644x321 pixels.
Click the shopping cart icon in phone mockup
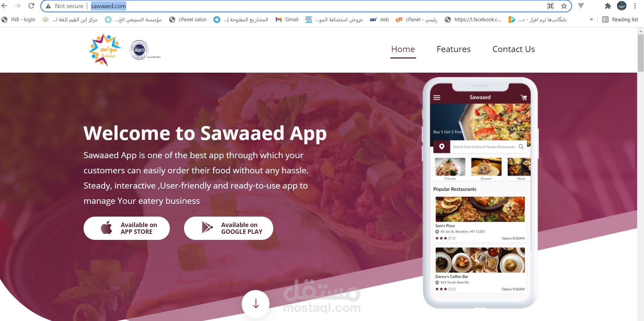tap(524, 98)
